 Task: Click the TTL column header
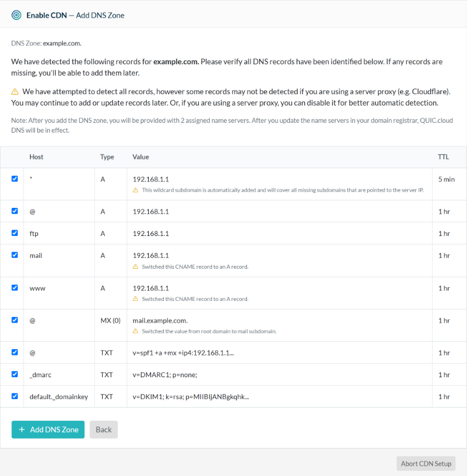point(443,157)
